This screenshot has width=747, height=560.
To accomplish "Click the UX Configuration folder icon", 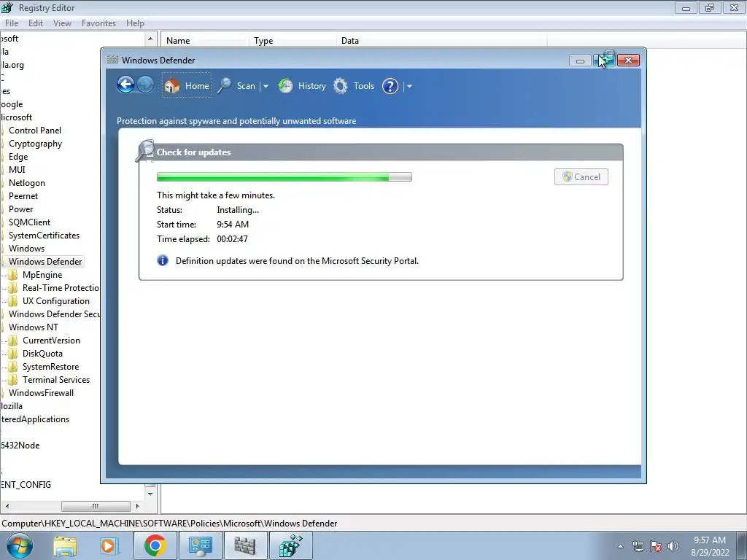I will pos(13,301).
